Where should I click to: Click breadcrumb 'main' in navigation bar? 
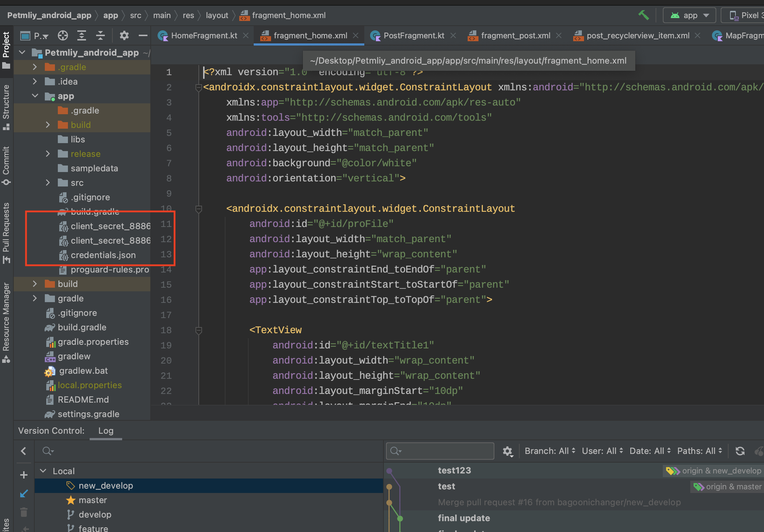pos(162,15)
